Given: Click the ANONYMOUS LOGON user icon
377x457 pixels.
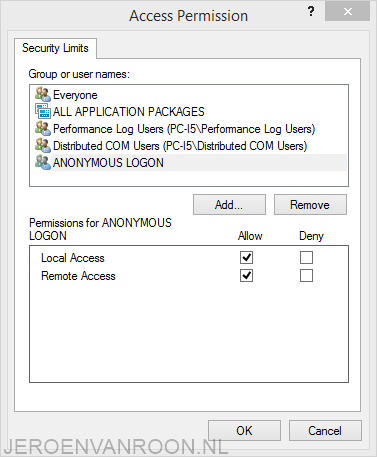Looking at the screenshot, I should (x=43, y=162).
